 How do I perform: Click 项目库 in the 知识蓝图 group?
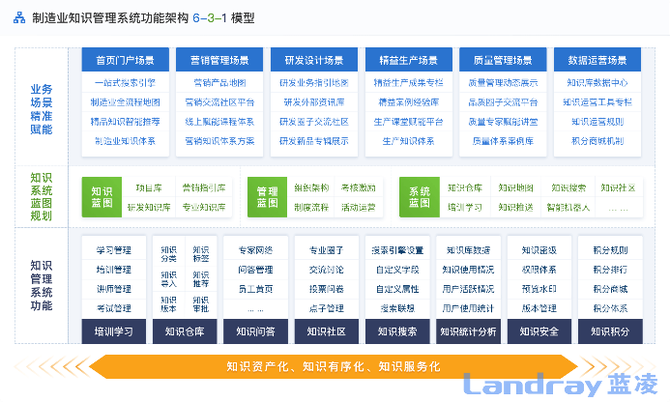point(149,188)
